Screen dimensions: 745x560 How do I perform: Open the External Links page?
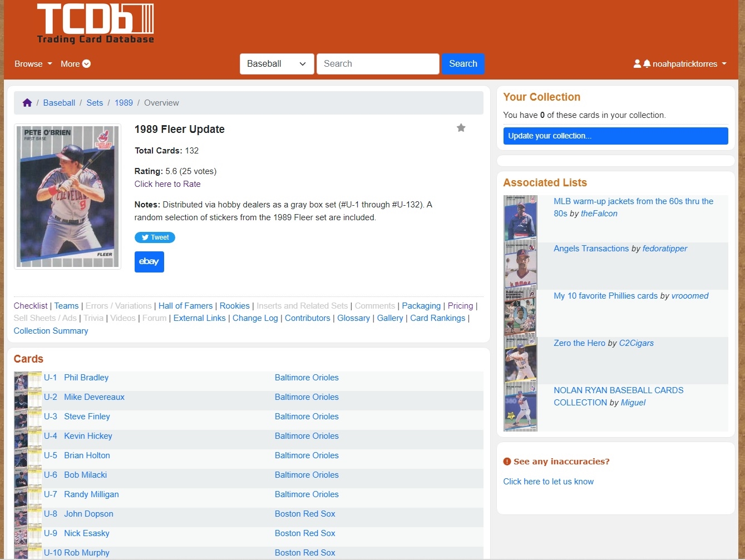200,318
